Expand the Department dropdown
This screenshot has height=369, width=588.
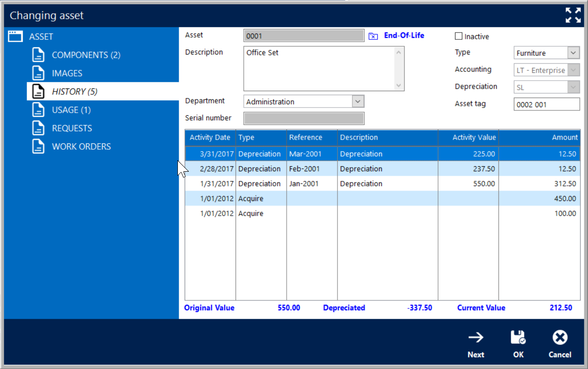pyautogui.click(x=358, y=102)
